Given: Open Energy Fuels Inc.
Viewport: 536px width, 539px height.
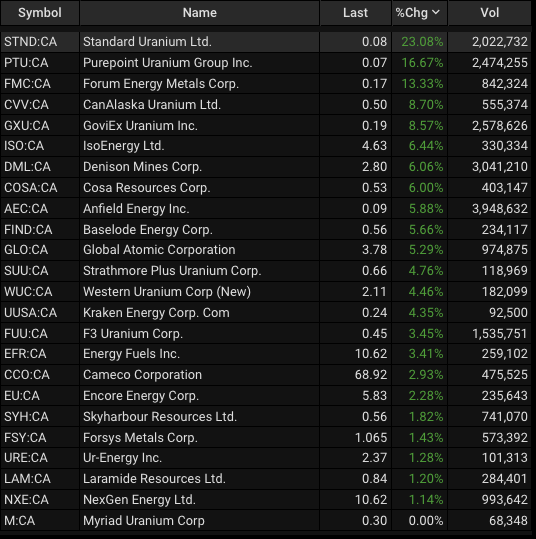Looking at the screenshot, I should [x=131, y=354].
